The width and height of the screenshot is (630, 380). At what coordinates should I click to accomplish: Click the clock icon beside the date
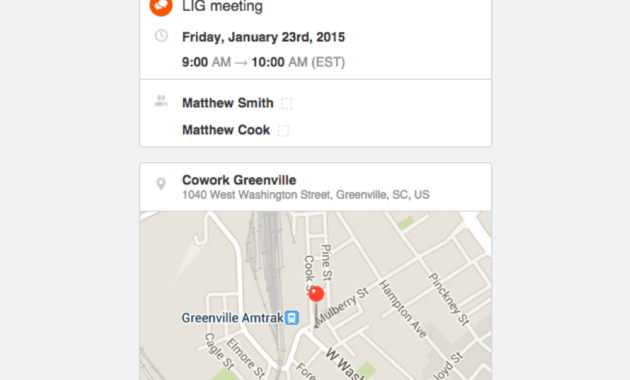(x=161, y=36)
